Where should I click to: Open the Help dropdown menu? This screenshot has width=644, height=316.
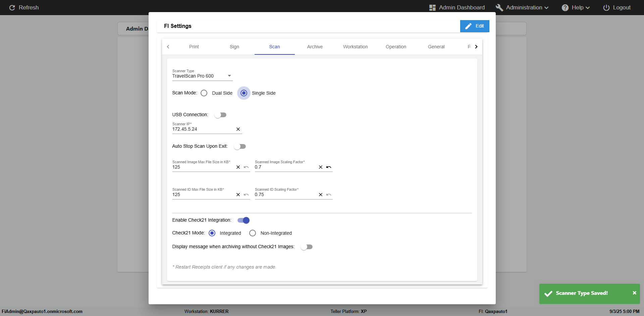(x=576, y=8)
